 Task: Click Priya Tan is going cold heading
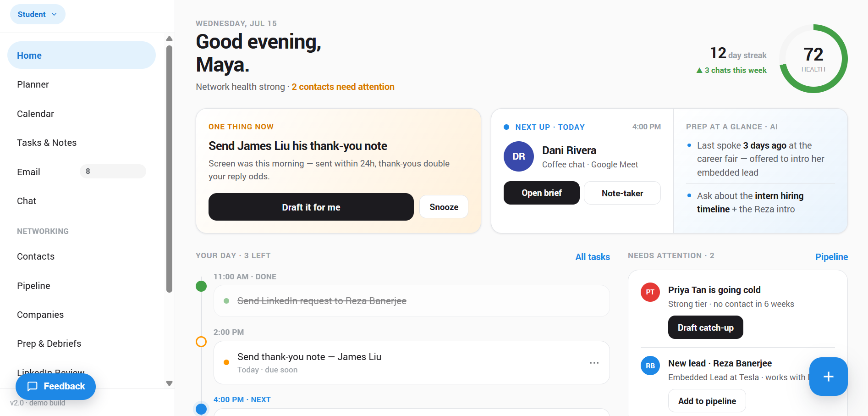coord(714,290)
